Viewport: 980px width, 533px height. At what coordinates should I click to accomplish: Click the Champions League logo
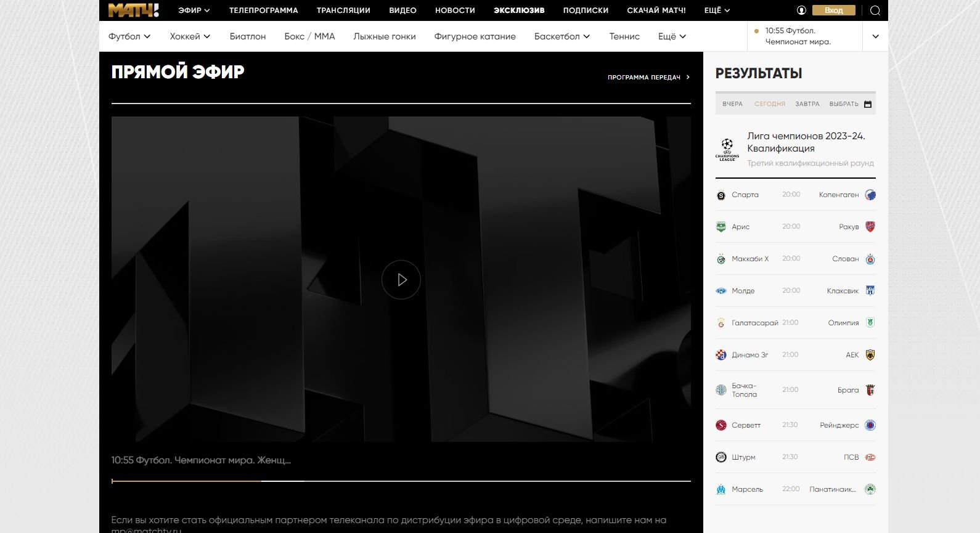pos(727,150)
